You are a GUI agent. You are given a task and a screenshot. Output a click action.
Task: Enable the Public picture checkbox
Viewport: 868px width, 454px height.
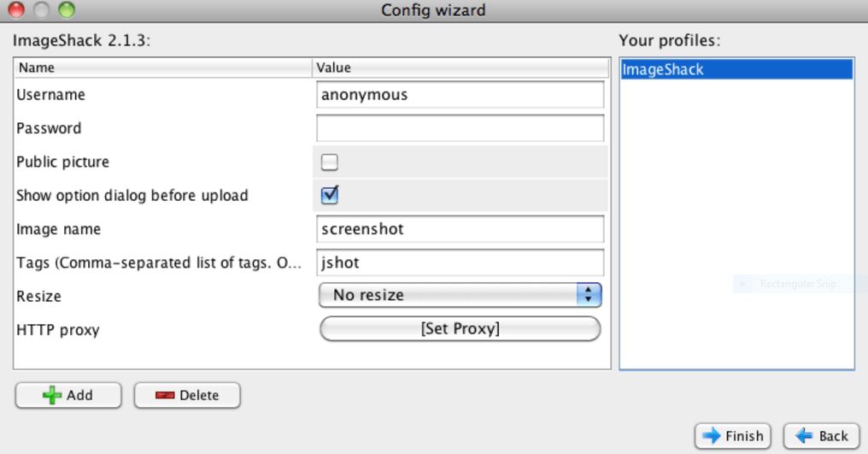click(330, 162)
